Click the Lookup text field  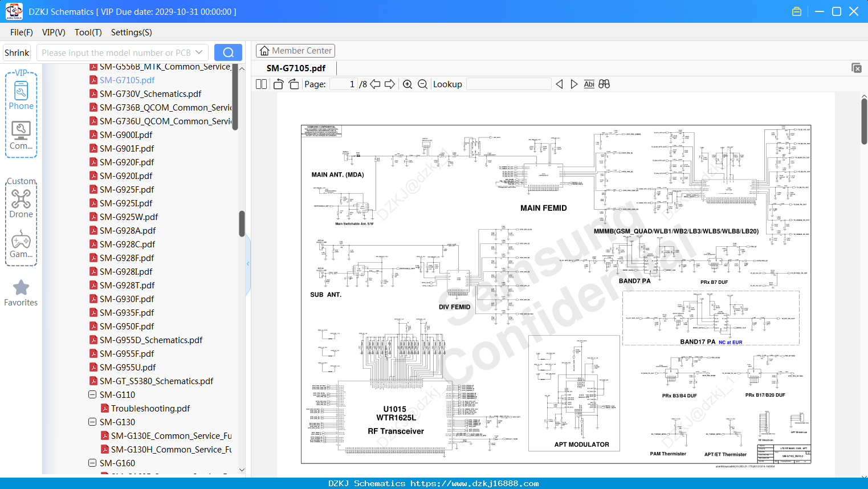tap(509, 84)
